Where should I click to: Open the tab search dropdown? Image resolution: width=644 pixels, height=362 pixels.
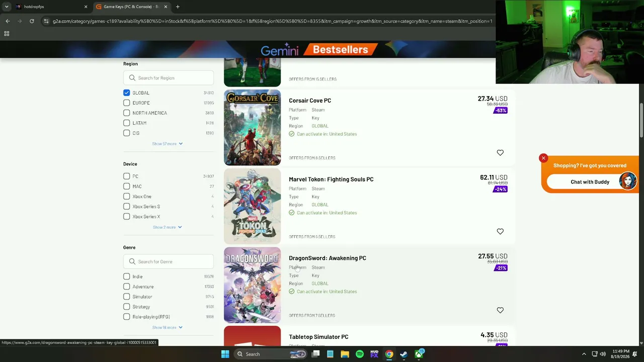coord(7,7)
